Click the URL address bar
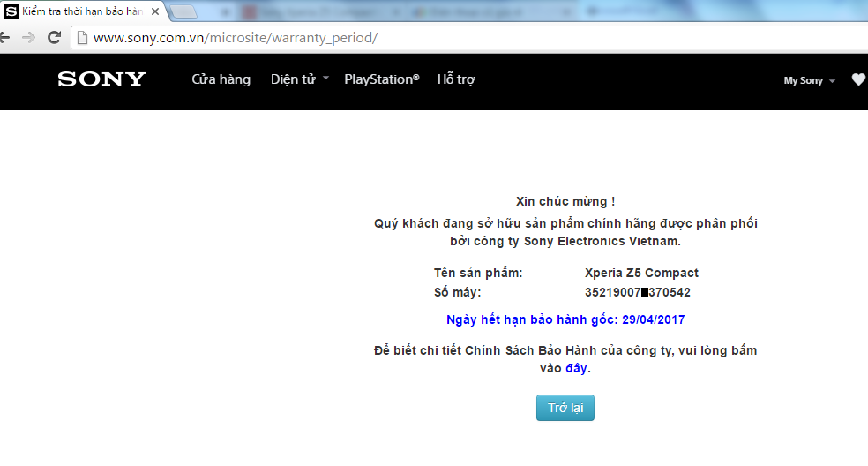This screenshot has width=868, height=466. click(469, 38)
